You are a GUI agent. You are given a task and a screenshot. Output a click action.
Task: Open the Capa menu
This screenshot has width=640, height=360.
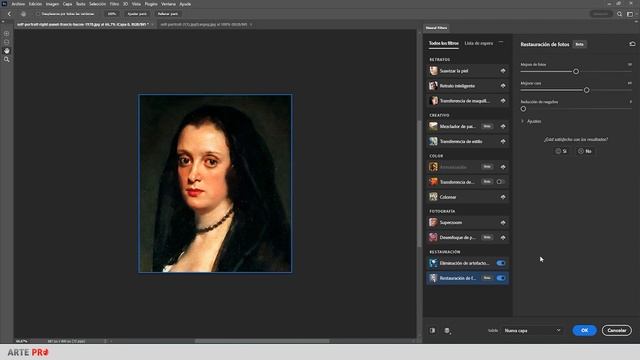(x=67, y=4)
